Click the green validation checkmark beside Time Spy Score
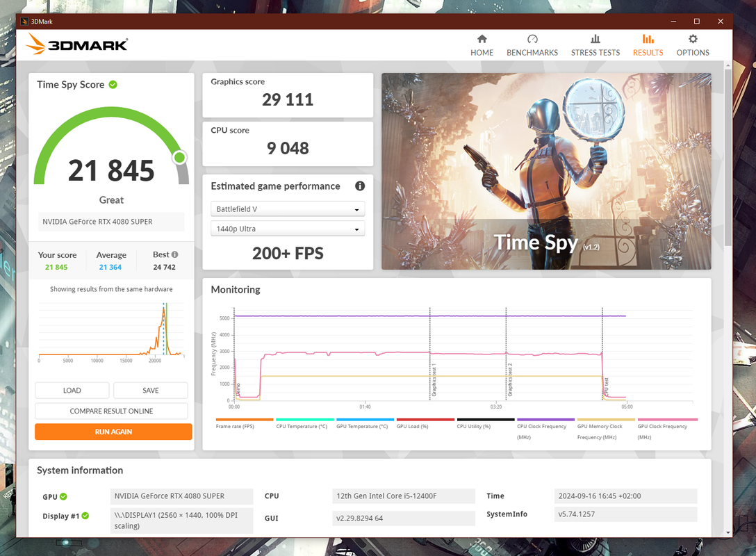Screen dimensions: 756x556 point(113,84)
